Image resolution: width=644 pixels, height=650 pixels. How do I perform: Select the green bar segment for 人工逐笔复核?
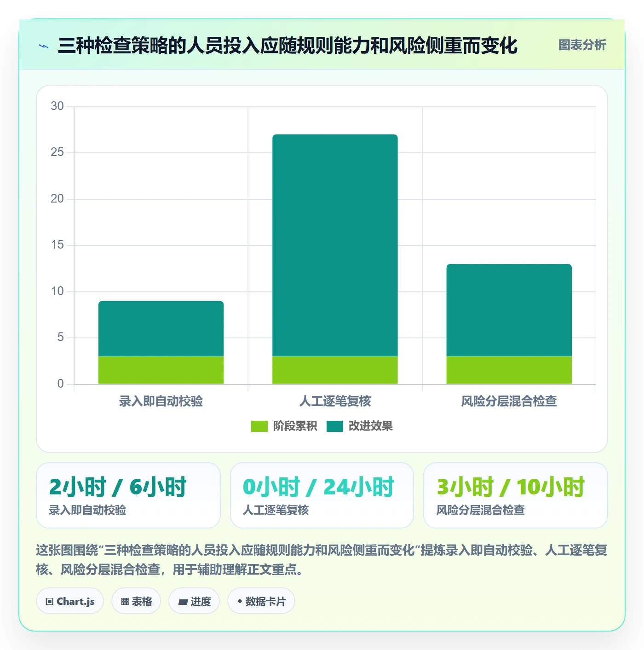[x=335, y=370]
